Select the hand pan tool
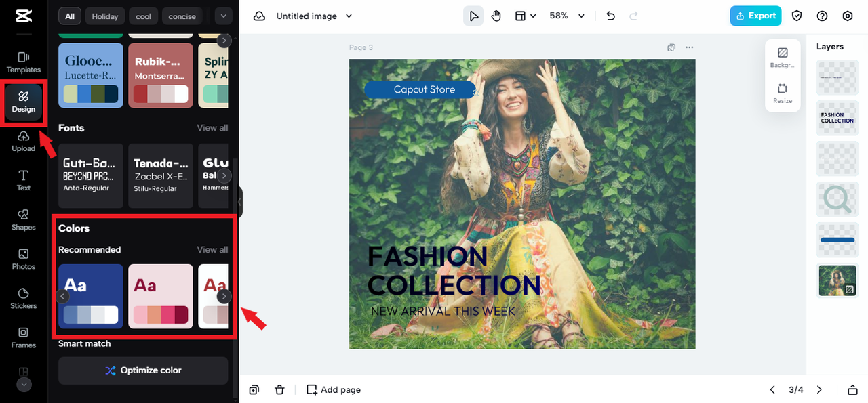The image size is (868, 403). [496, 16]
